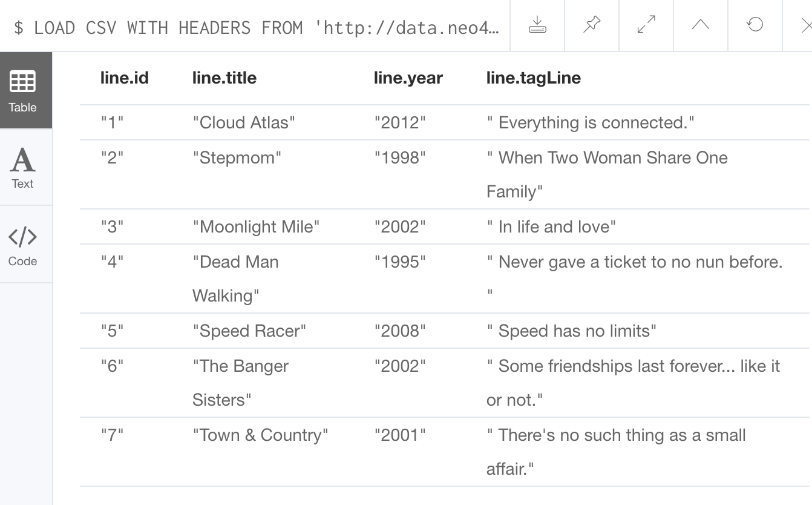The width and height of the screenshot is (812, 505).
Task: Click the line.tagLine column header
Action: pos(534,78)
